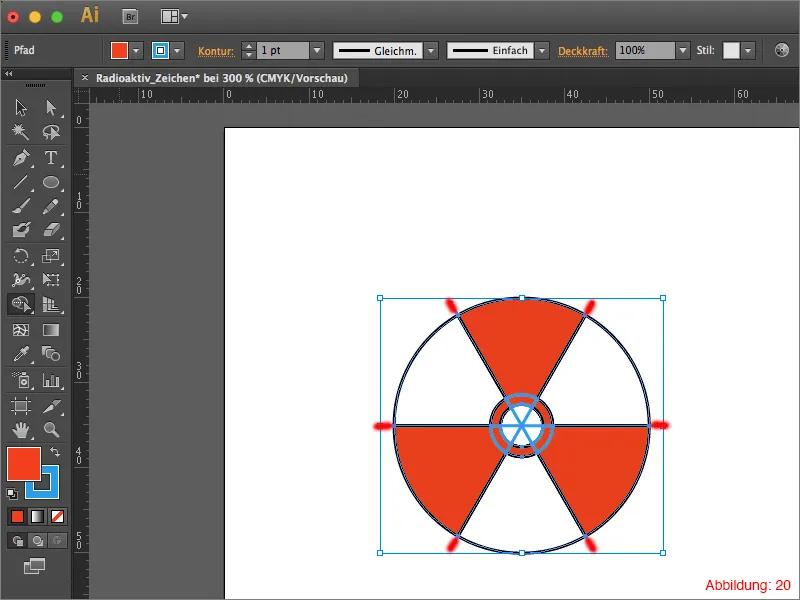Image resolution: width=800 pixels, height=600 pixels.
Task: Select the Magic Wand tool
Action: tap(21, 132)
